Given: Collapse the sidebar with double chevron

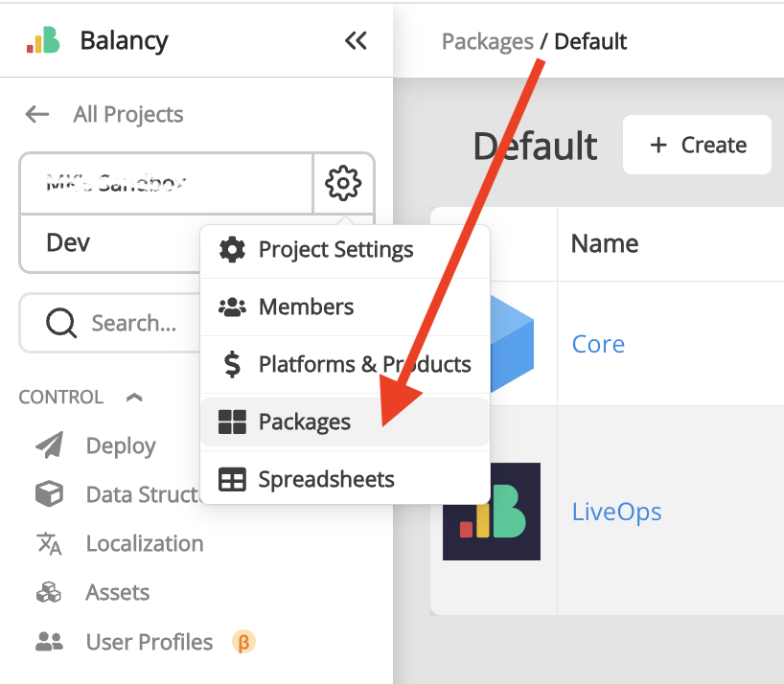Looking at the screenshot, I should click(x=356, y=41).
